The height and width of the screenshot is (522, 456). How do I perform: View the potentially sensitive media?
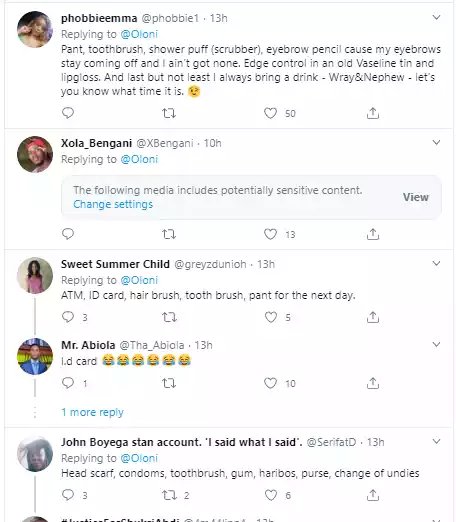click(416, 197)
